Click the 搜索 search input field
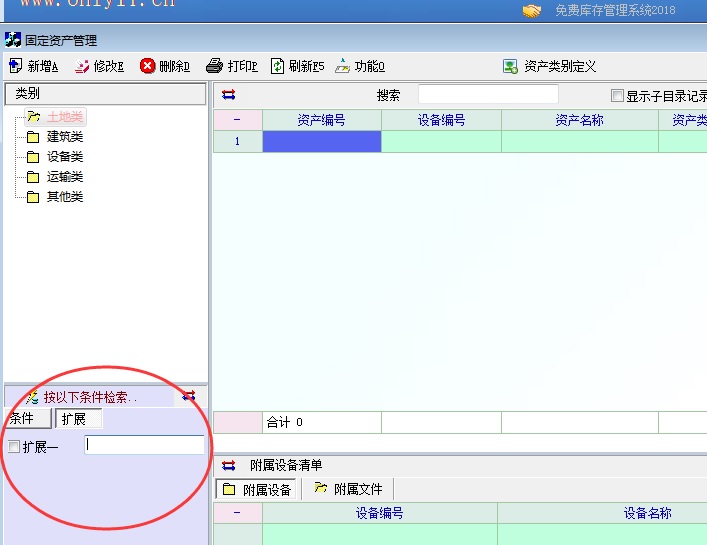707x545 pixels. [488, 95]
